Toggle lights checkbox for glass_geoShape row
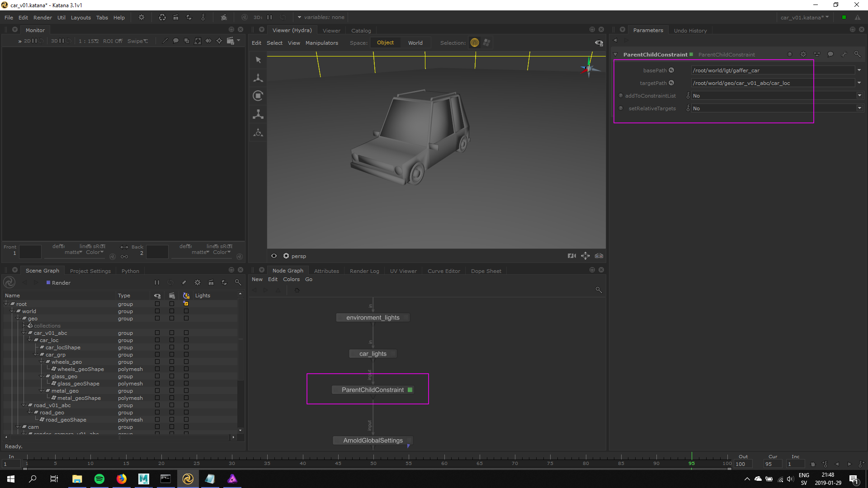 (186, 383)
